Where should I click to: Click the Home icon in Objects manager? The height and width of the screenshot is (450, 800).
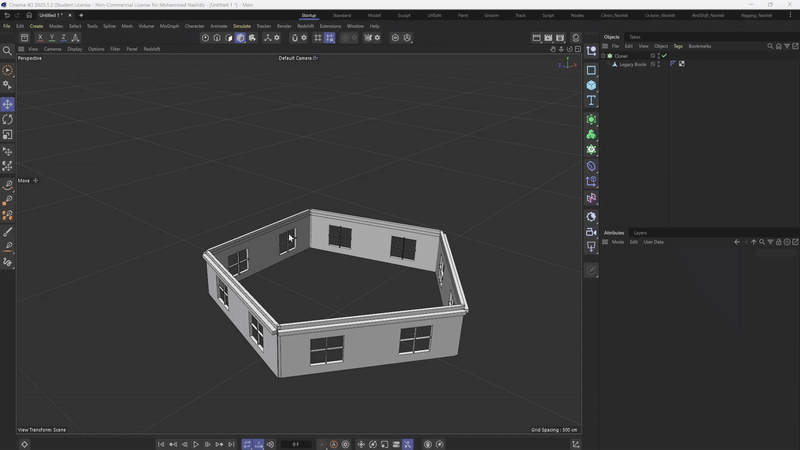[779, 46]
